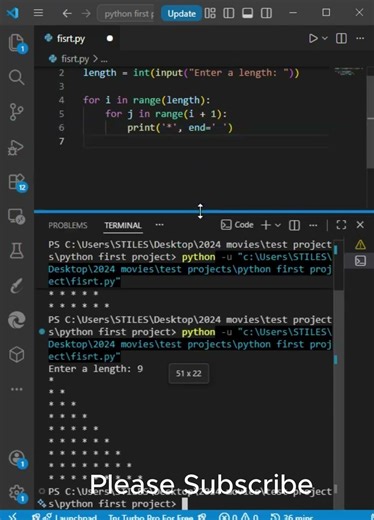
Task: Expand the run button dropdown arrow
Action: pos(325,38)
